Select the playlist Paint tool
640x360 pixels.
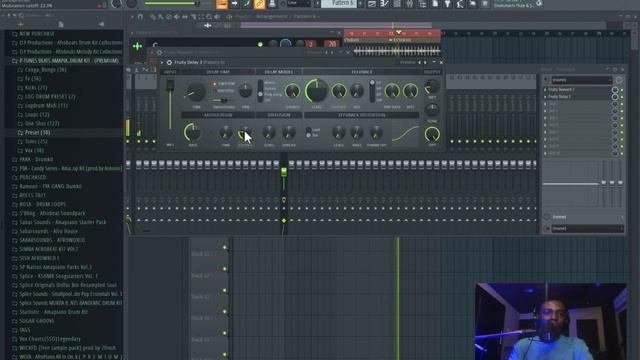coord(161,17)
